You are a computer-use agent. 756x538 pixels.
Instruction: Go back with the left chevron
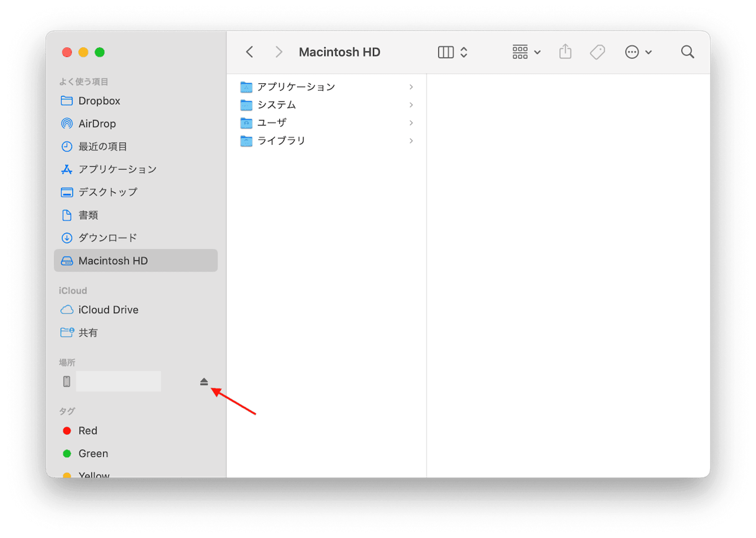click(x=250, y=52)
